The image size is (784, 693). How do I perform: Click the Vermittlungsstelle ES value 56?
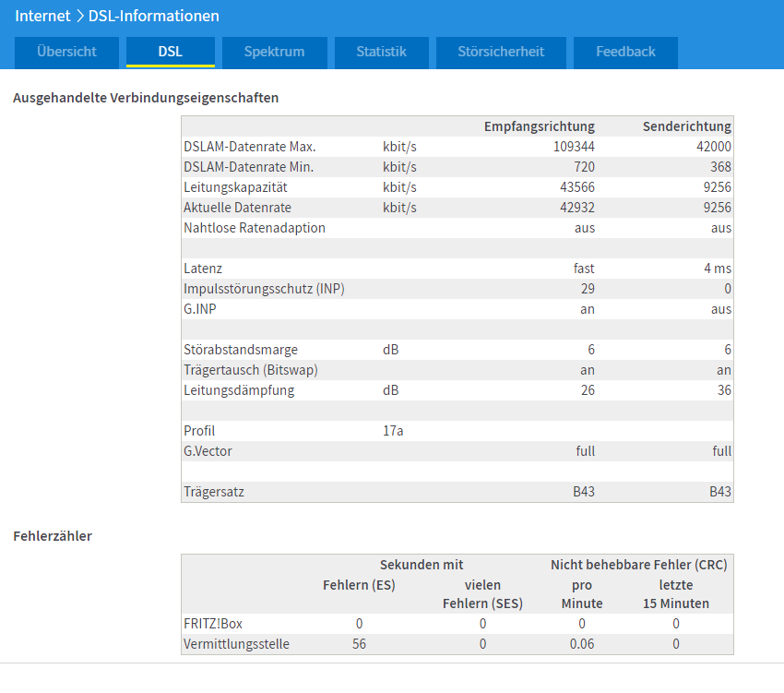359,644
